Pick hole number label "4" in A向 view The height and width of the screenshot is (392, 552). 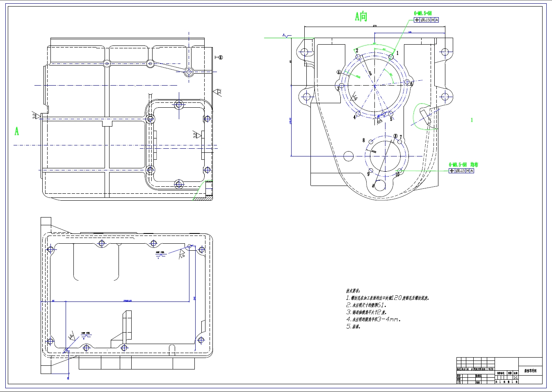click(355, 117)
